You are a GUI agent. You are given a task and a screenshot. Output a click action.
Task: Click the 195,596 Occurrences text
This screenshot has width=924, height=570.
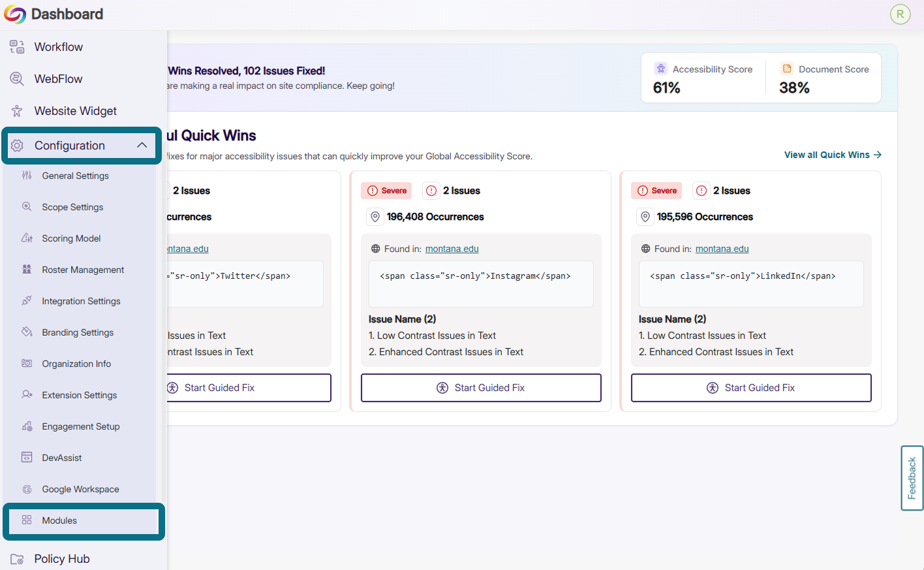pos(705,217)
